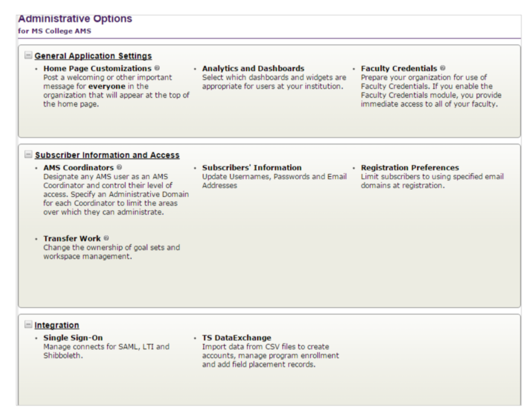532x417 pixels.
Task: Click the General Application Settings heading
Action: [x=93, y=56]
